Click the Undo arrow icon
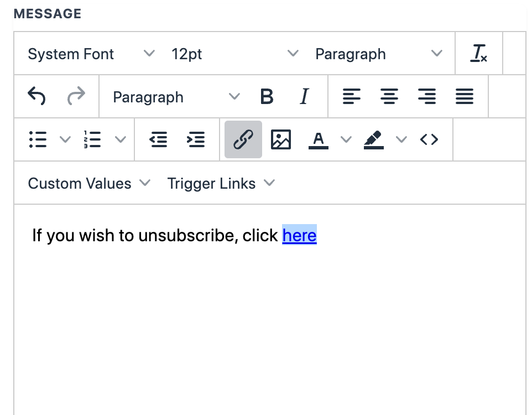Image resolution: width=532 pixels, height=415 pixels. click(36, 96)
